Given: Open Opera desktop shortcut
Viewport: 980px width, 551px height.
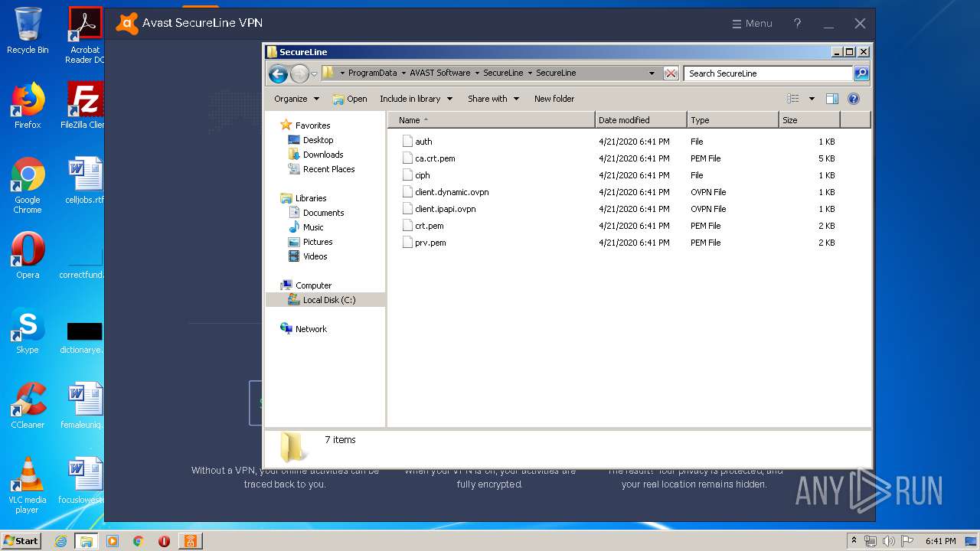Looking at the screenshot, I should [x=28, y=256].
